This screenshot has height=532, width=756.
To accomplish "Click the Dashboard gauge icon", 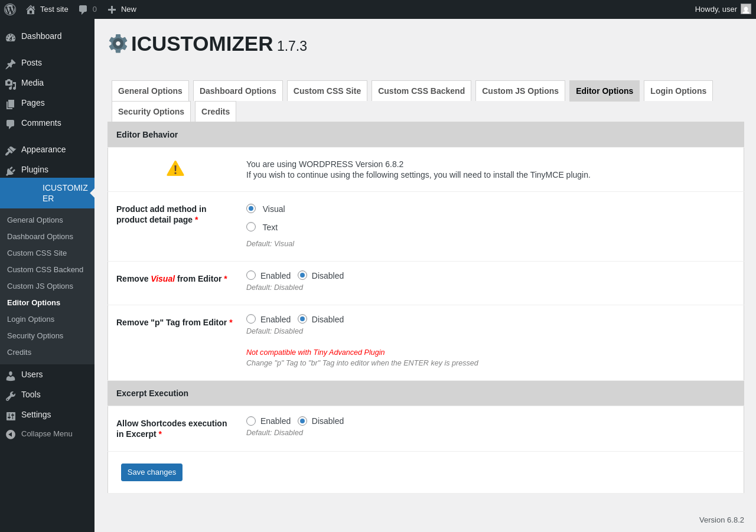I will point(11,37).
